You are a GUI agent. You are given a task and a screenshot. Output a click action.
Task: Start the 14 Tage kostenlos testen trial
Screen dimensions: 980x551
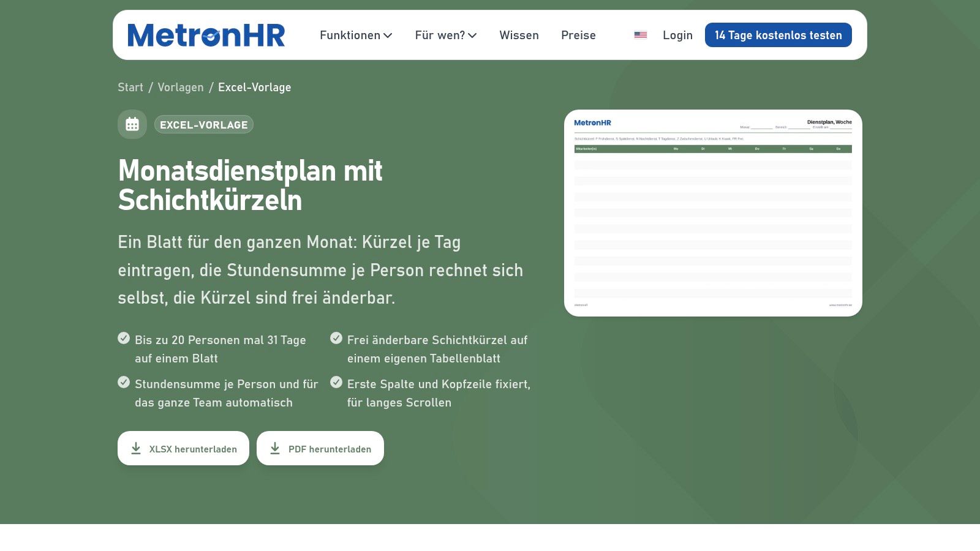pyautogui.click(x=778, y=35)
